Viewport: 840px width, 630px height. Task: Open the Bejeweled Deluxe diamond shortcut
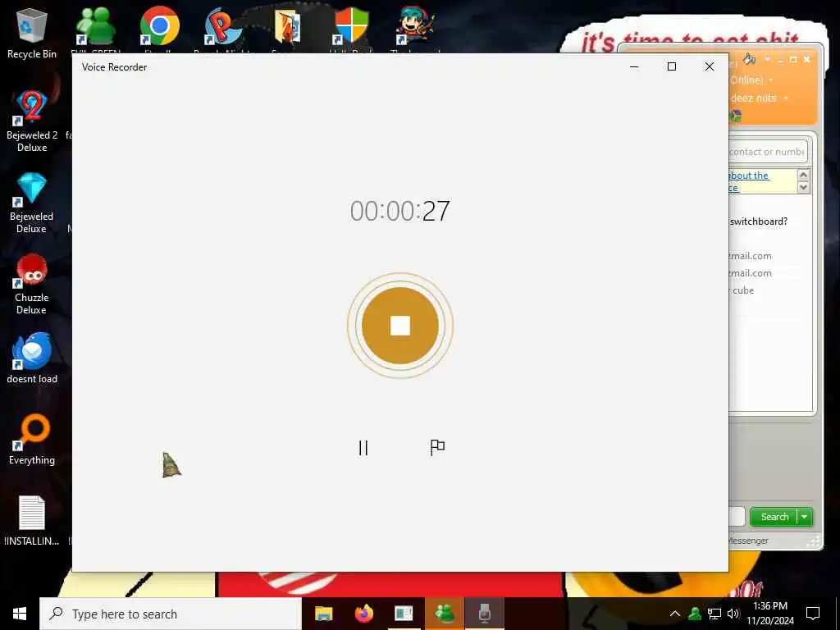(32, 203)
